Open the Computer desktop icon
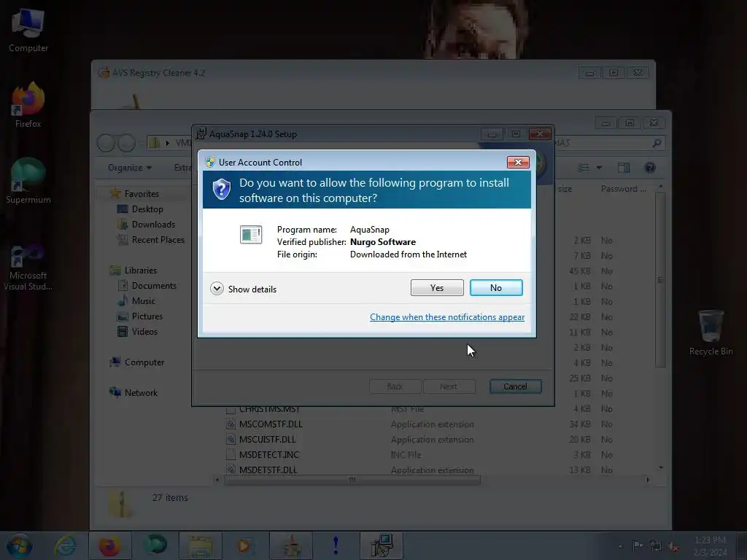Screen dimensions: 747x560 (28, 31)
